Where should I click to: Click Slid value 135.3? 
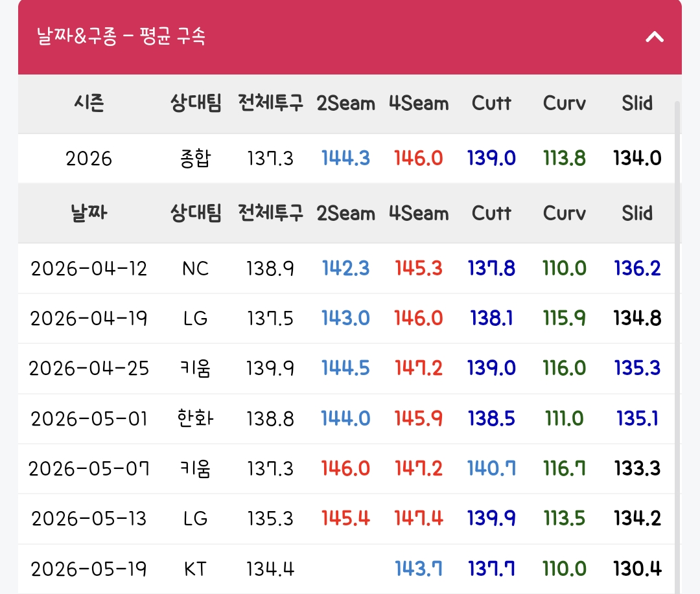coord(637,369)
